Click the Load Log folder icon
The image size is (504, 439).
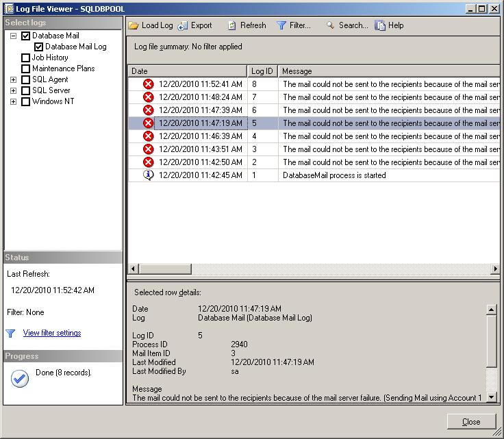pos(134,25)
